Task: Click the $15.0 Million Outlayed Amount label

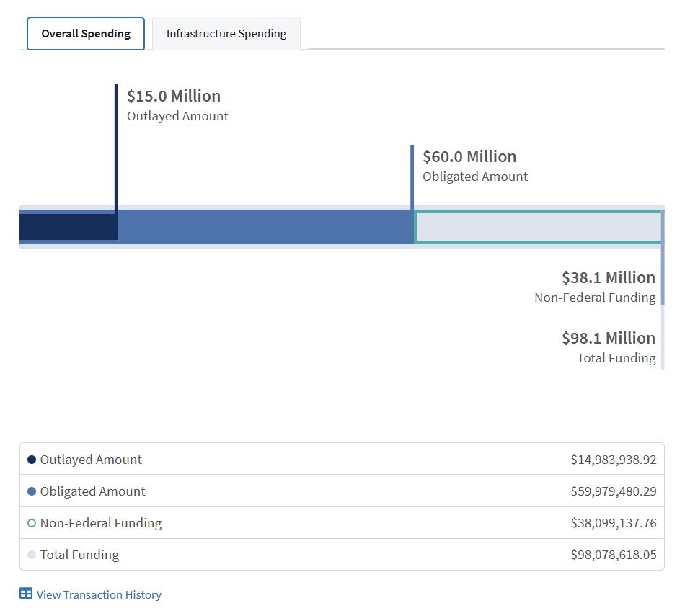Action: click(x=174, y=97)
